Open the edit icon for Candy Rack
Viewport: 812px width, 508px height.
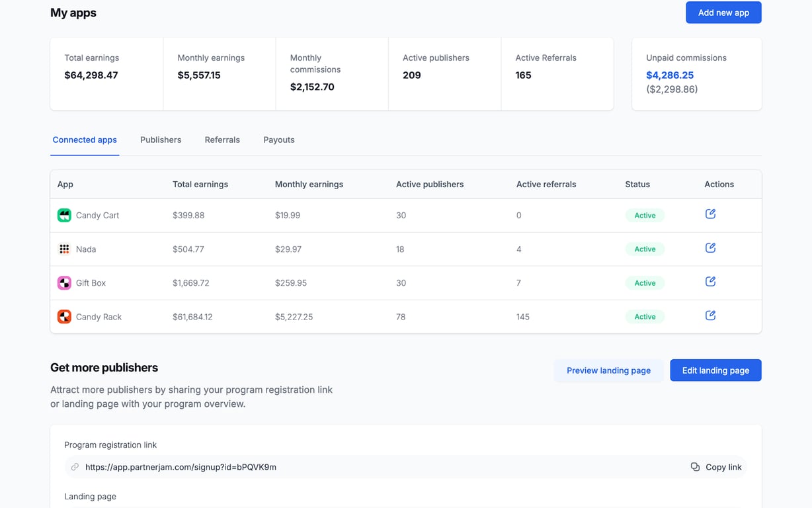point(710,316)
